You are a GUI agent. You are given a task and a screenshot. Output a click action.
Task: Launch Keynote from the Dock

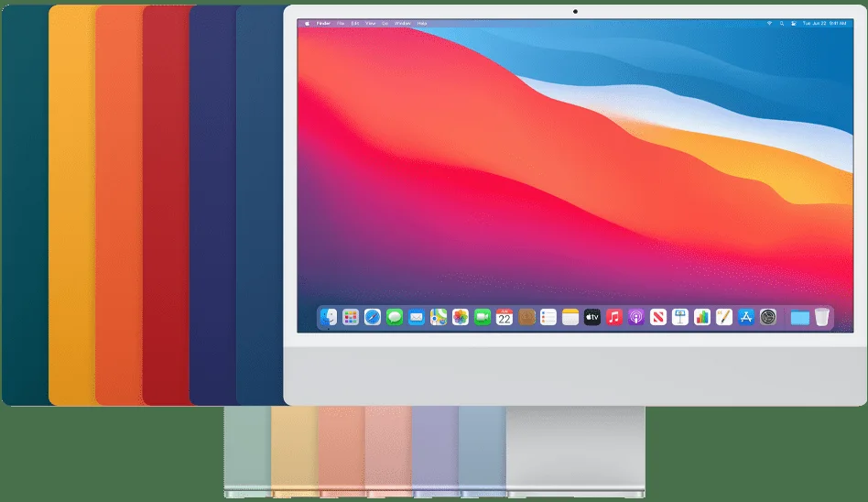pyautogui.click(x=679, y=317)
